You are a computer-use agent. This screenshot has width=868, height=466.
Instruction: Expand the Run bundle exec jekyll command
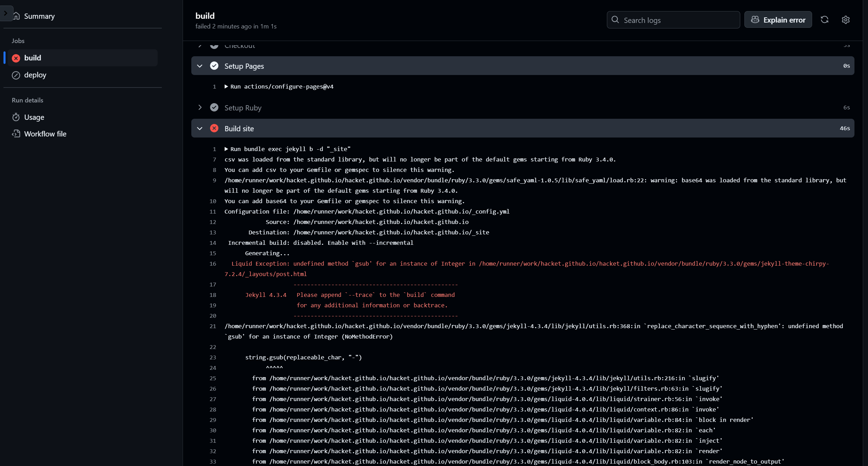226,149
